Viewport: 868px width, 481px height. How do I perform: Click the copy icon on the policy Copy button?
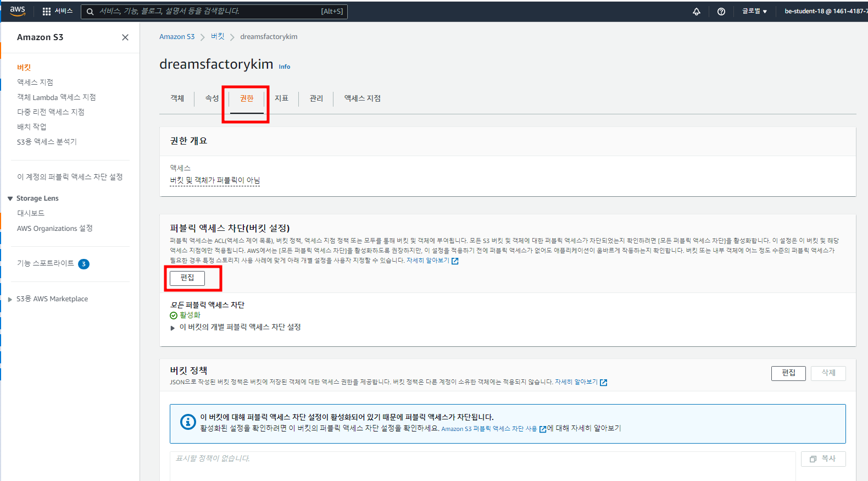pos(813,459)
